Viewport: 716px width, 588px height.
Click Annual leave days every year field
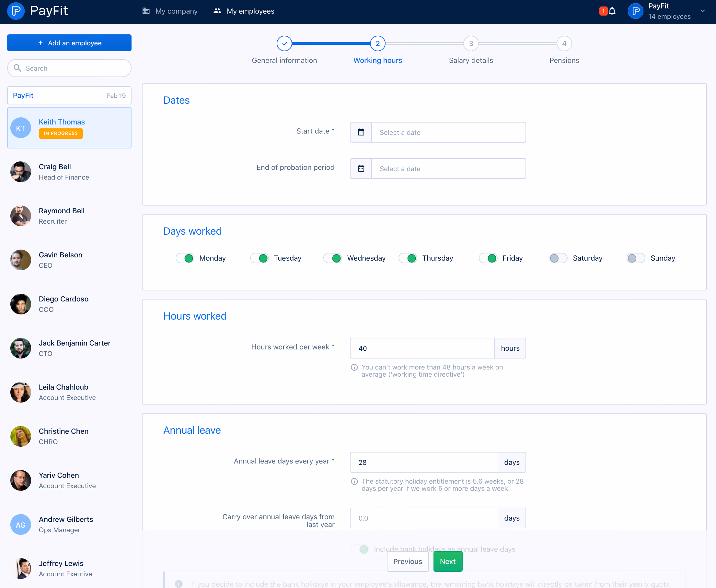coord(424,462)
